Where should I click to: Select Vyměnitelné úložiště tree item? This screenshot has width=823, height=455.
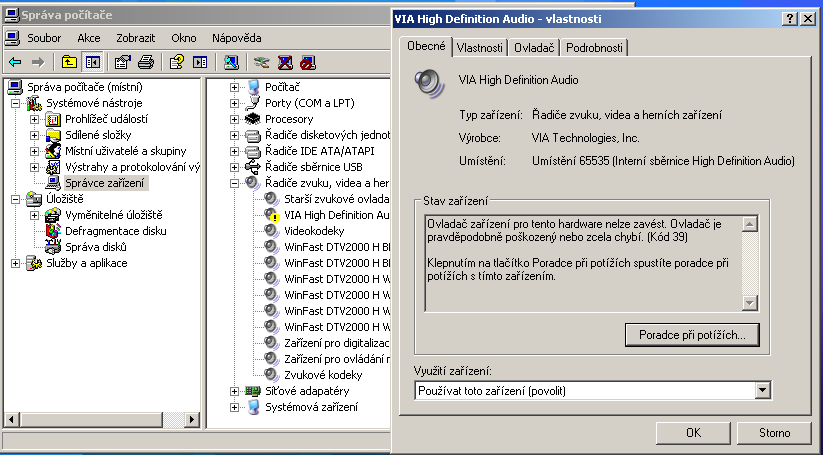(113, 215)
